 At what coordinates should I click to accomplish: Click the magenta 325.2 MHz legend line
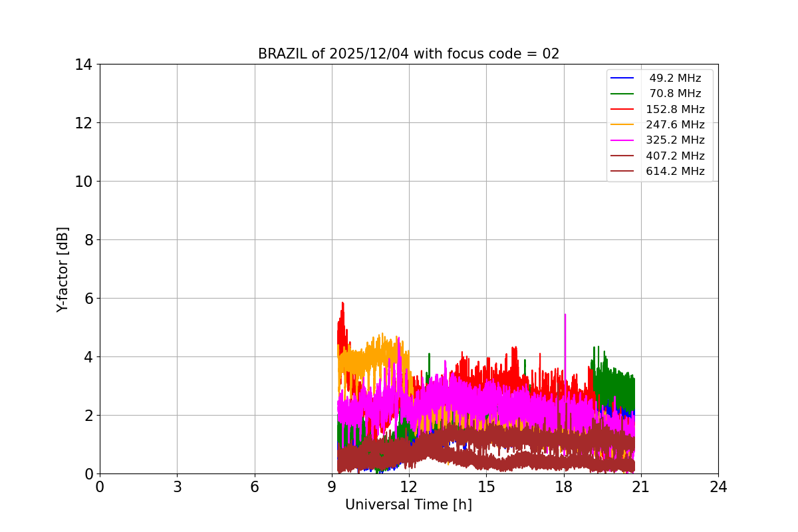(622, 140)
